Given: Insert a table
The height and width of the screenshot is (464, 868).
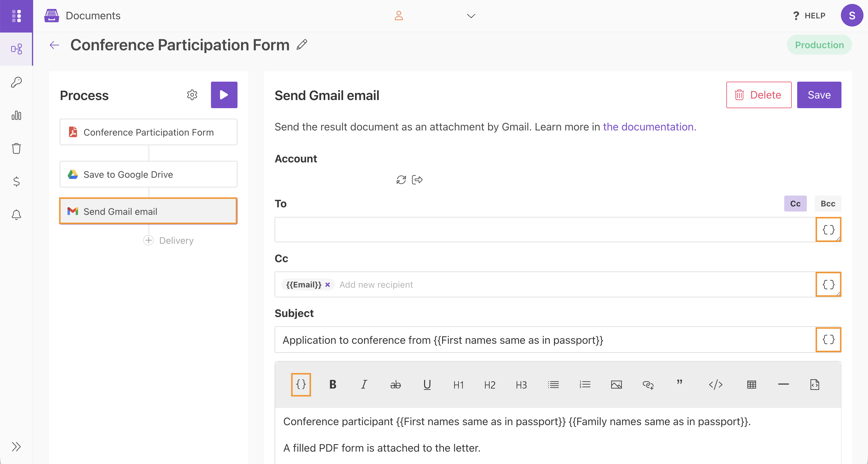Looking at the screenshot, I should (x=751, y=384).
